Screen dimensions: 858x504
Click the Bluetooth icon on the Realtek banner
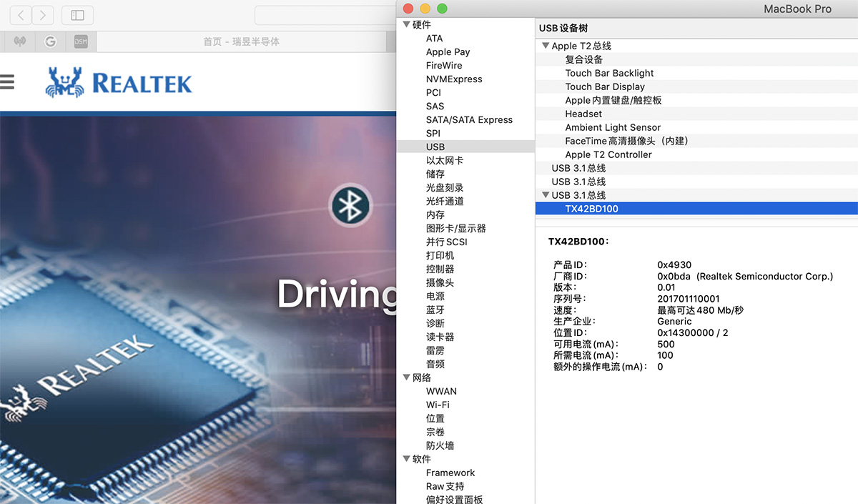[350, 206]
